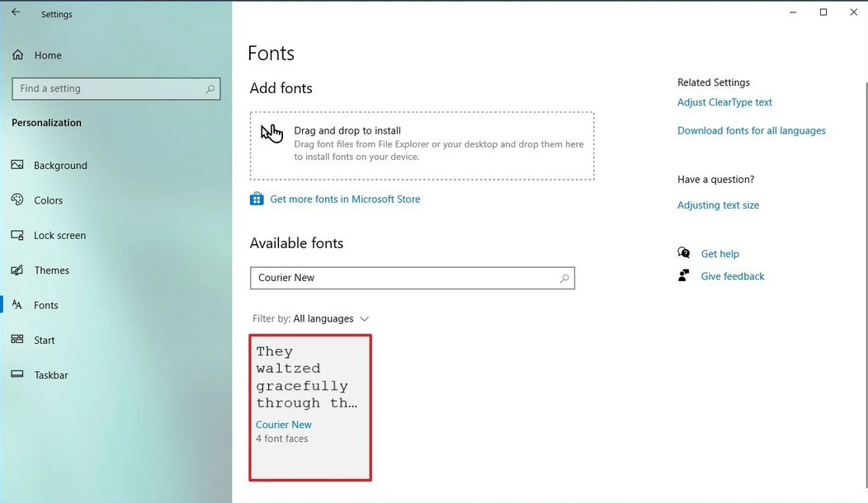This screenshot has height=503, width=868.
Task: Open the Fonts page in sidebar
Action: 45,305
